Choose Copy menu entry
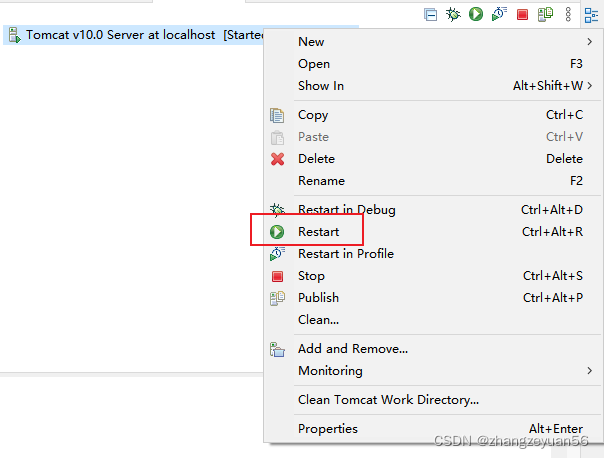 click(432, 115)
